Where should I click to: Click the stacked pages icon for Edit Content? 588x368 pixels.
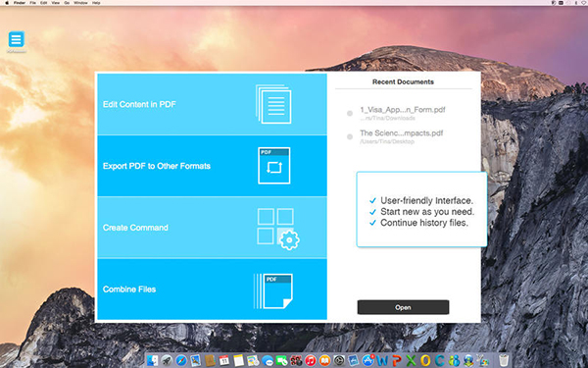[x=273, y=104]
